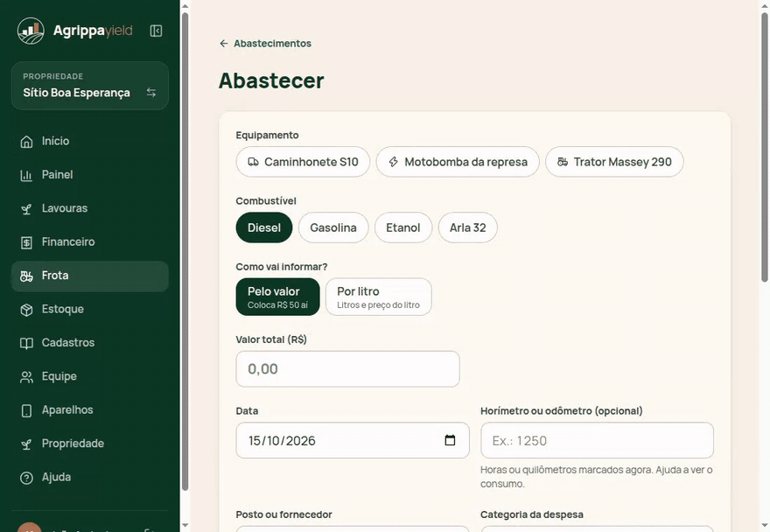Choose the Motobomba da represa equipment button
Screen dimensions: 770x532
(458, 162)
